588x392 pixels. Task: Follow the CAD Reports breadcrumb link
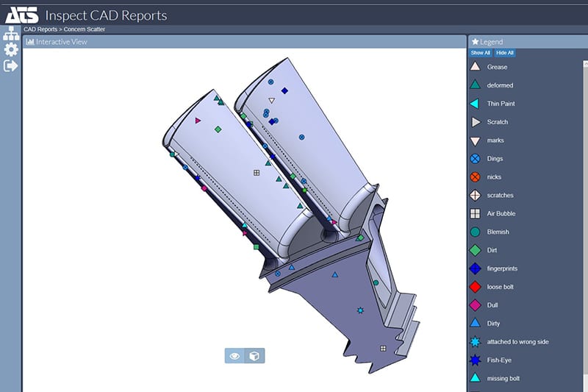pyautogui.click(x=40, y=29)
